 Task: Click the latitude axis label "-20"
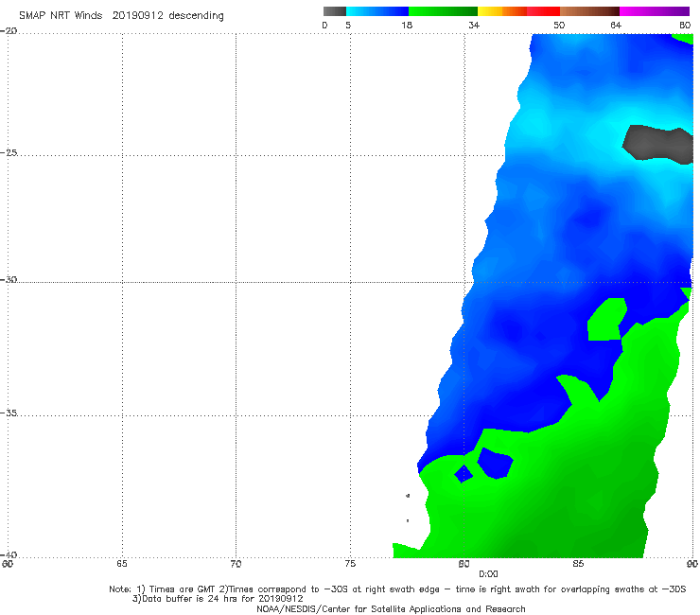(9, 31)
